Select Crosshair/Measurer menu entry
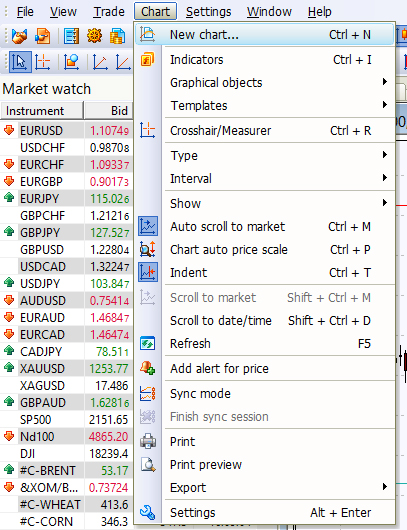This screenshot has width=407, height=530. pos(266,130)
